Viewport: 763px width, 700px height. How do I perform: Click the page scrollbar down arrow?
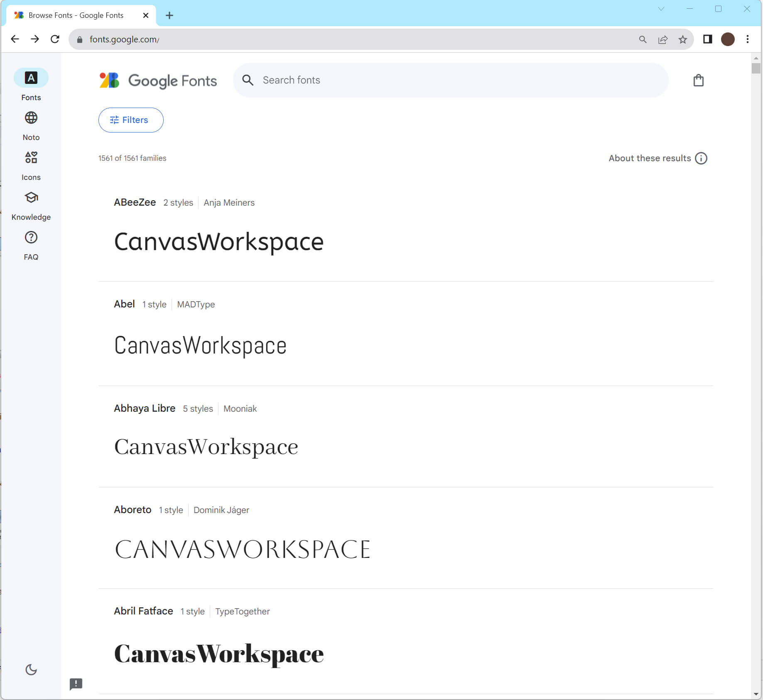point(756,694)
